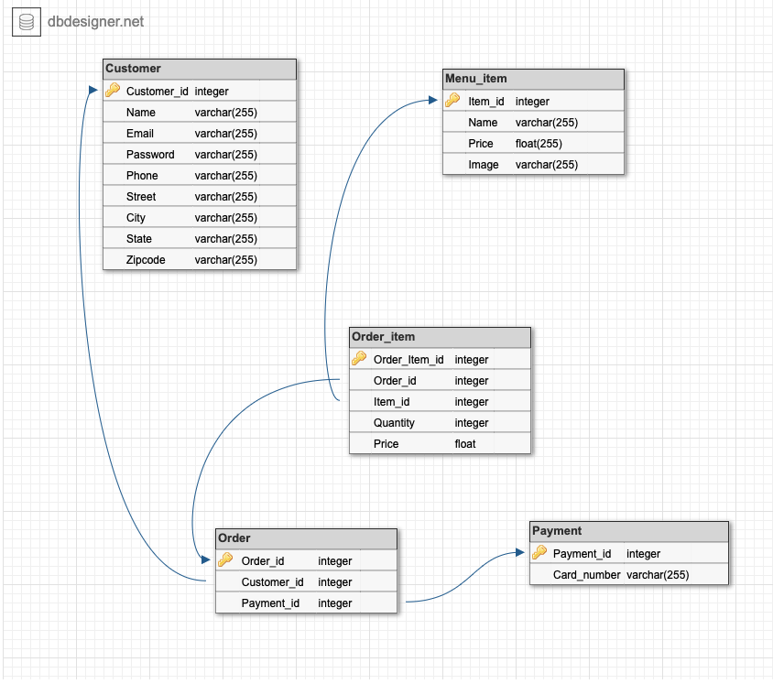The image size is (784, 684).
Task: Select the float(255) type of Menu_item Price
Action: tap(539, 144)
